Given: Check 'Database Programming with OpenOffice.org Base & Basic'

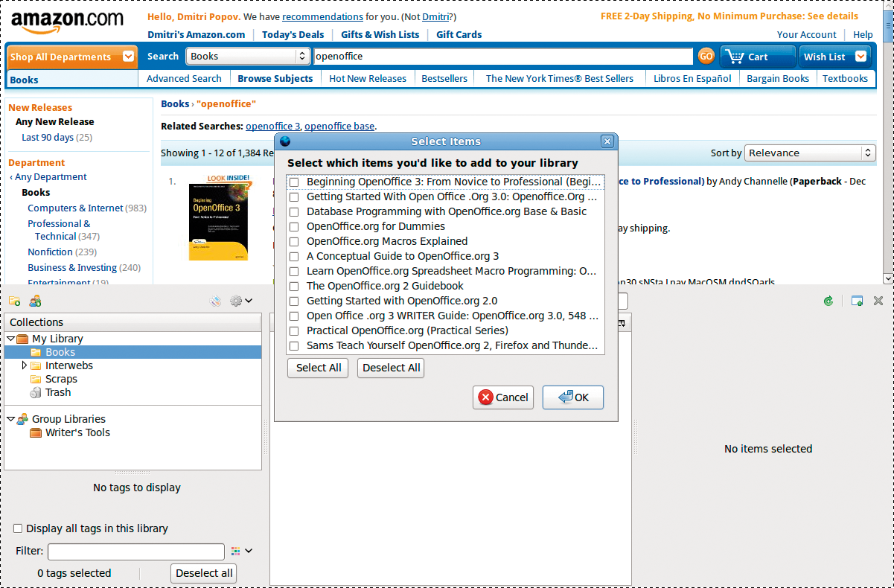Looking at the screenshot, I should [294, 212].
